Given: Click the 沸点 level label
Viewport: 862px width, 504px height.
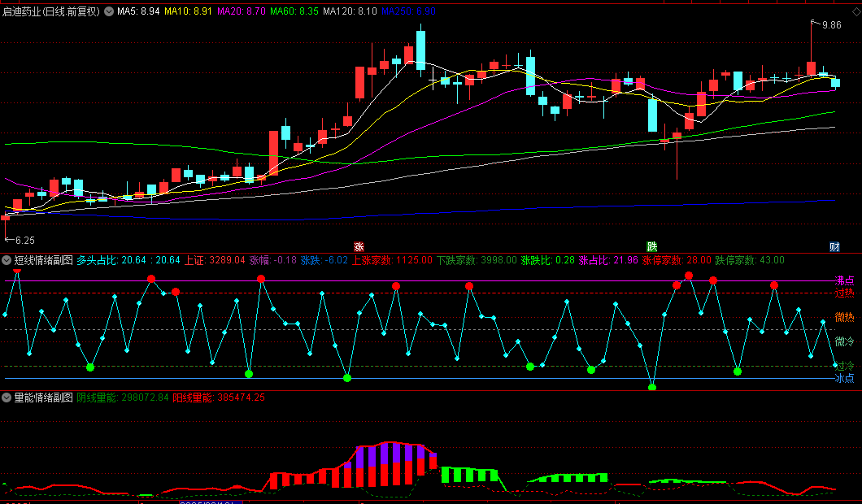Looking at the screenshot, I should click(844, 280).
